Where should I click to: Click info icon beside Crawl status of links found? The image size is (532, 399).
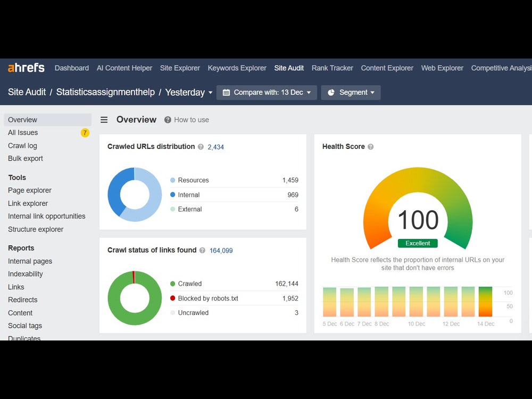pos(203,251)
